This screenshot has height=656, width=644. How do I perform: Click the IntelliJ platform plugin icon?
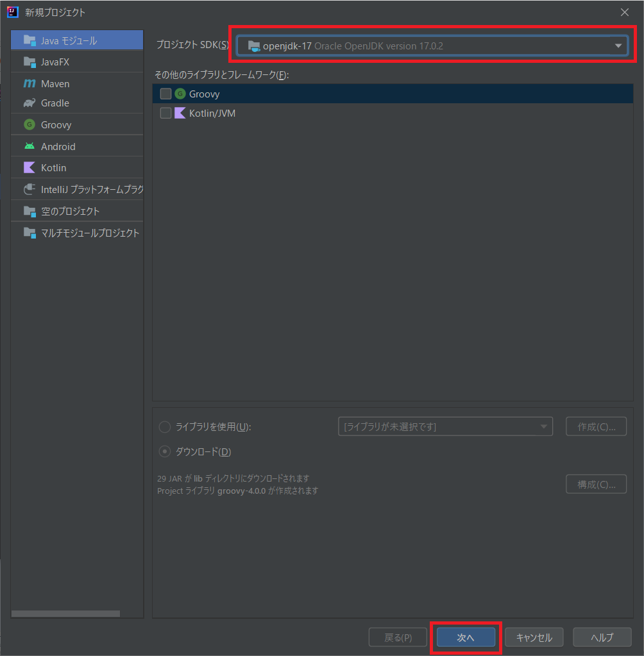(x=30, y=190)
